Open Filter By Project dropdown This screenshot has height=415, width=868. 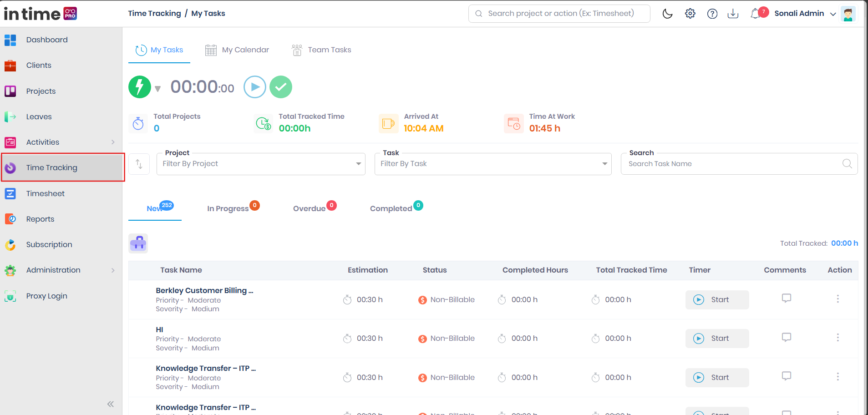(x=261, y=164)
